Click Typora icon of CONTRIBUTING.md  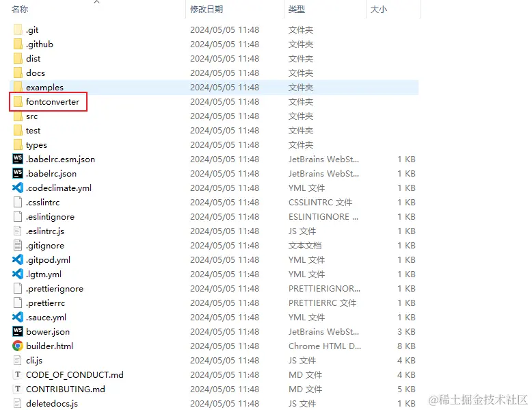(x=18, y=389)
